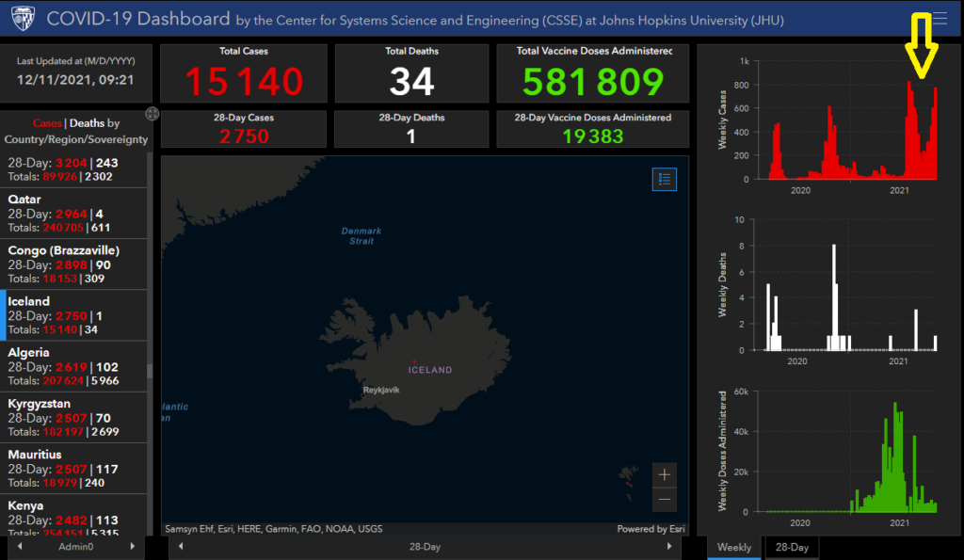Click the Total Vaccine Doses value 581 809
This screenshot has height=560, width=964.
tap(593, 81)
